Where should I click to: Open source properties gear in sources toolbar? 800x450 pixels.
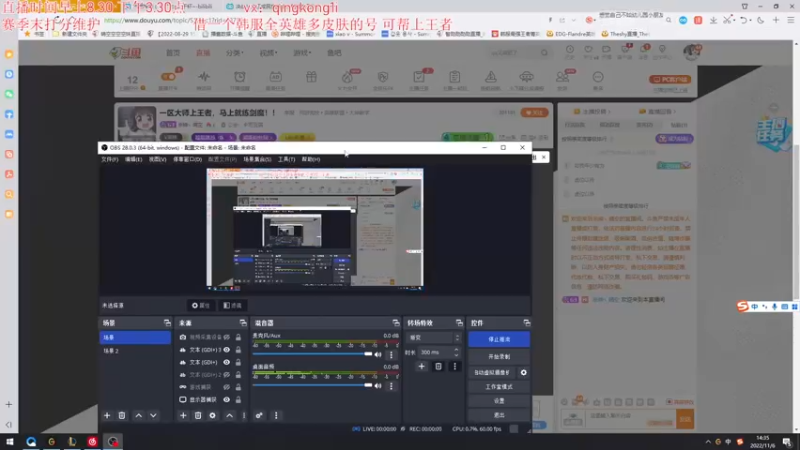[212, 415]
